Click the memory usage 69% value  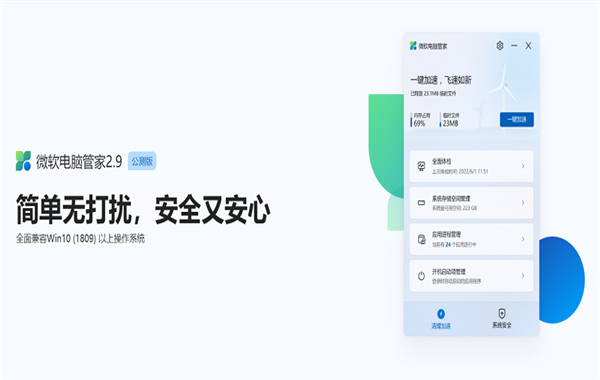(x=419, y=123)
